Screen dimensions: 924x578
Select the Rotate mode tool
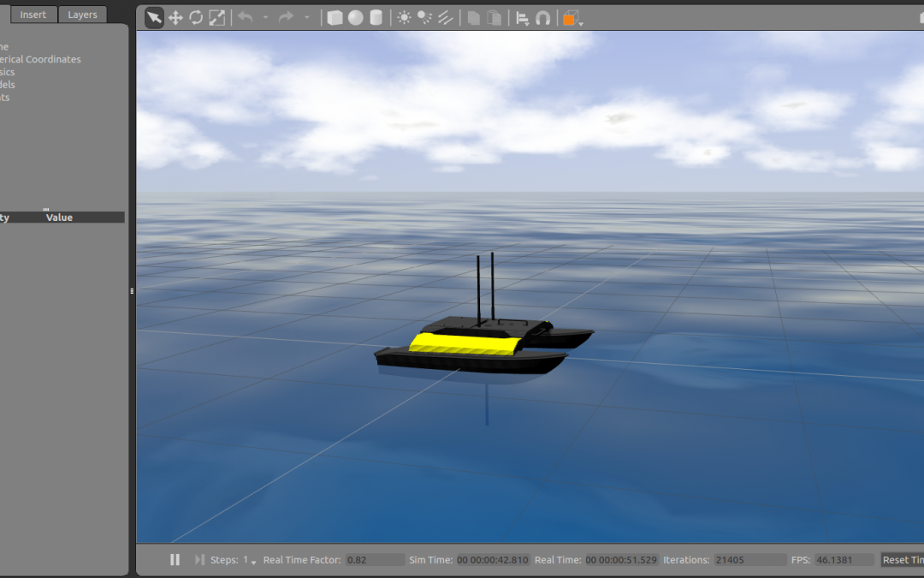tap(196, 18)
